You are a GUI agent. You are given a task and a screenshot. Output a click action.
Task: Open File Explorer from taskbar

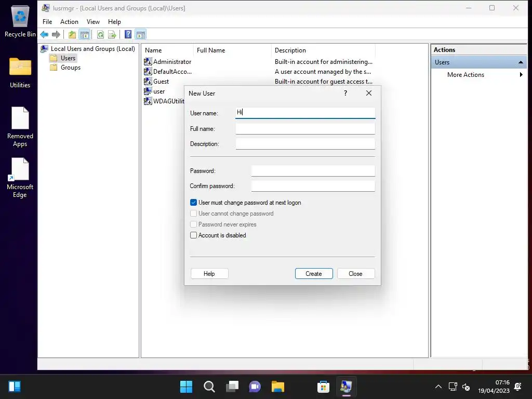click(x=277, y=387)
